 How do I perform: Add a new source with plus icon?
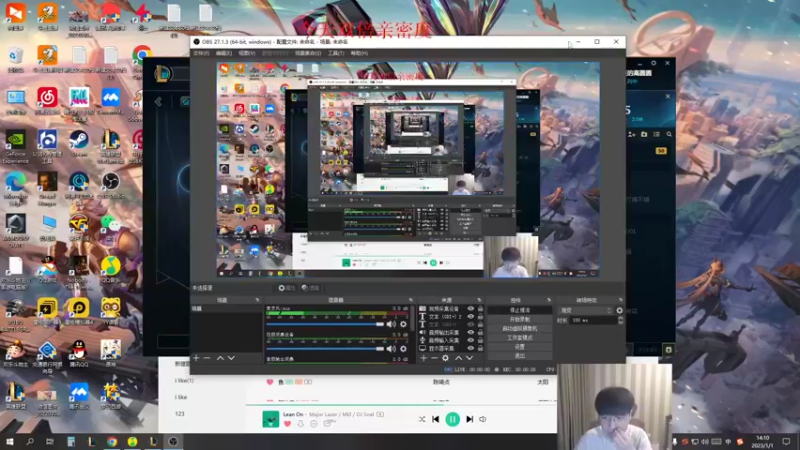[x=423, y=358]
